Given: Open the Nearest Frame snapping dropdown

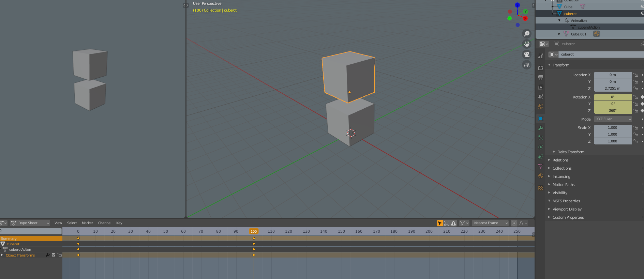Looking at the screenshot, I should 490,223.
